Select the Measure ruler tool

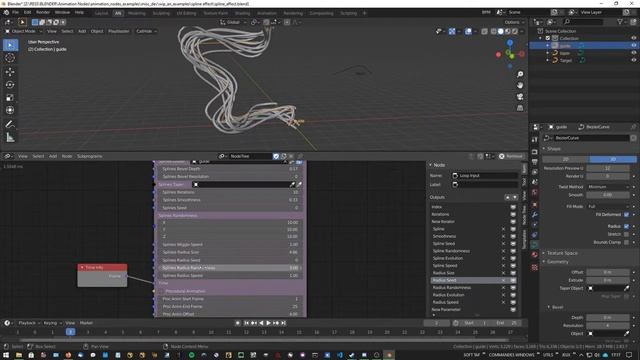click(10, 138)
